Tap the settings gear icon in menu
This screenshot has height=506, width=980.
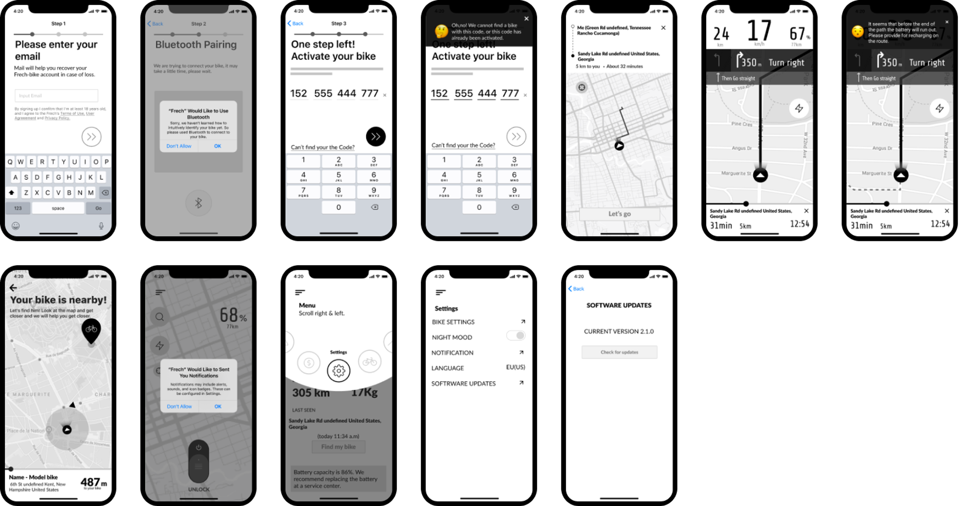point(338,372)
